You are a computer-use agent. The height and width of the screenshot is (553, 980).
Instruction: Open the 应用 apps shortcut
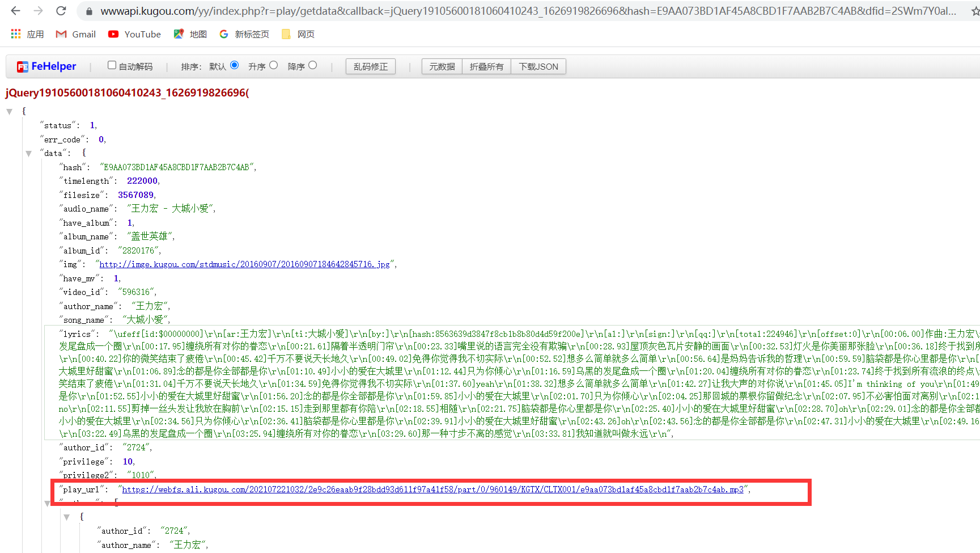pos(27,34)
